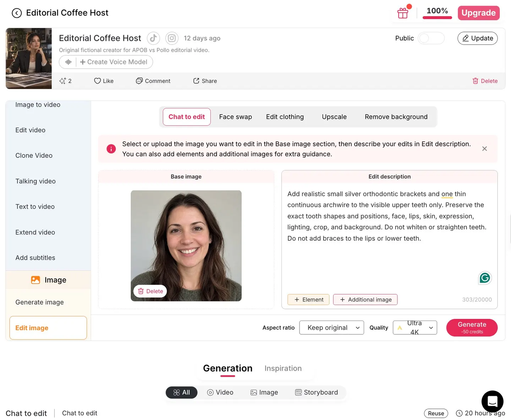The image size is (511, 420).
Task: Switch to the Face swap tab
Action: 236,117
